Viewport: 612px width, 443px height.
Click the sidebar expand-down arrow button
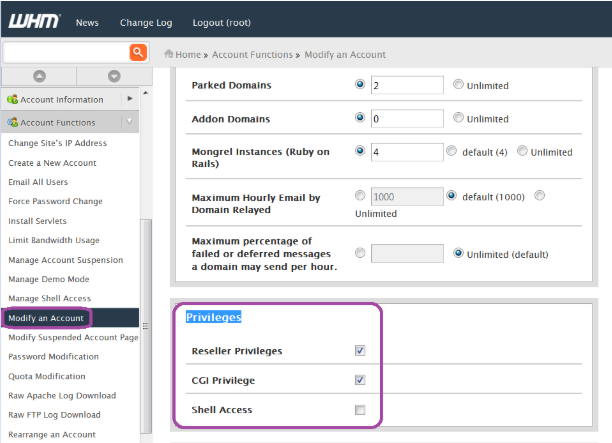(114, 76)
